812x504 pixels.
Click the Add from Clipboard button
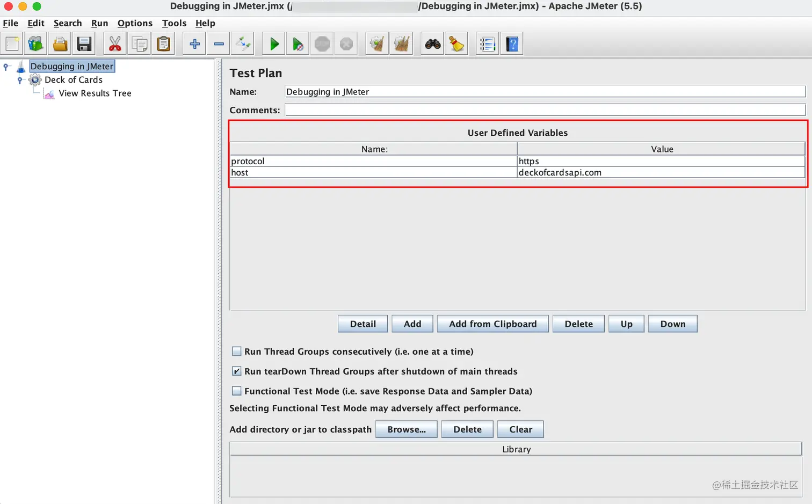click(493, 324)
